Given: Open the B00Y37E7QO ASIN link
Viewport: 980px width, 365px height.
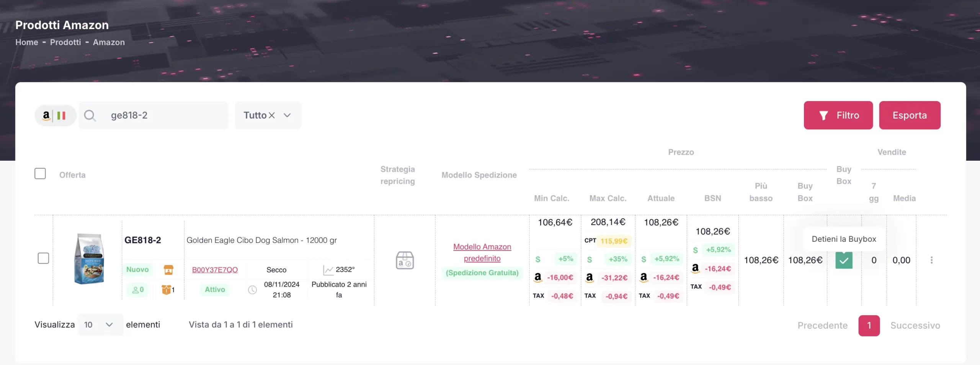Looking at the screenshot, I should coord(215,270).
